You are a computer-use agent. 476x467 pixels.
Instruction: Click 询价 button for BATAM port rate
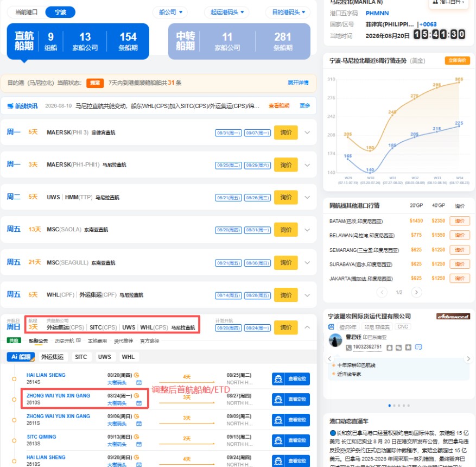click(460, 221)
